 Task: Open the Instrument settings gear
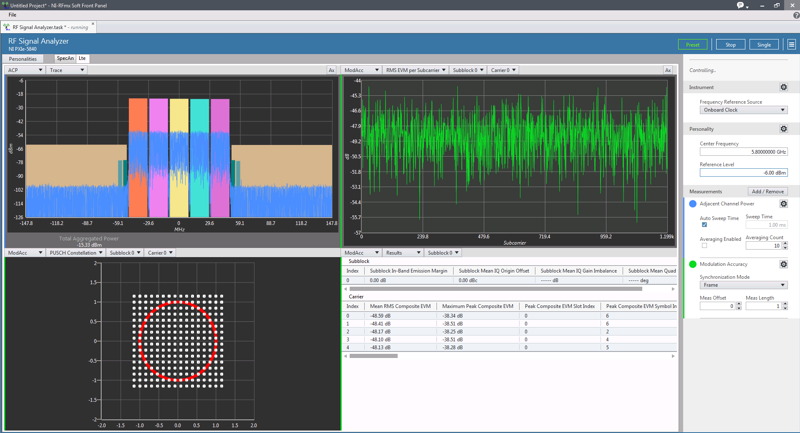click(x=783, y=88)
